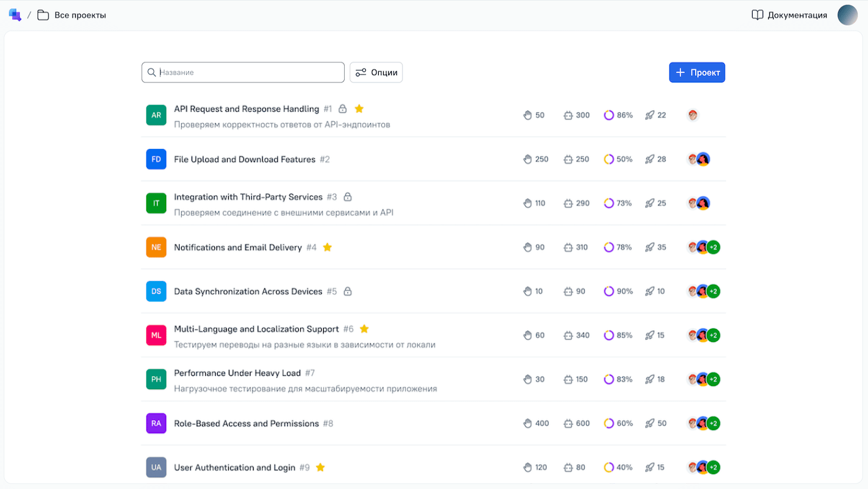Viewport: 868px width, 489px height.
Task: Click member avatar on API Request project row
Action: pyautogui.click(x=693, y=115)
